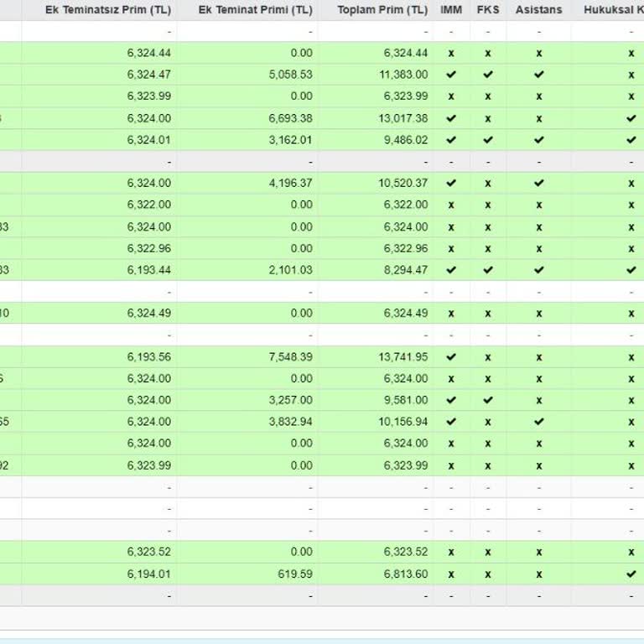Click the 11,383.00 total premium cell
This screenshot has height=644, width=644.
click(x=403, y=75)
